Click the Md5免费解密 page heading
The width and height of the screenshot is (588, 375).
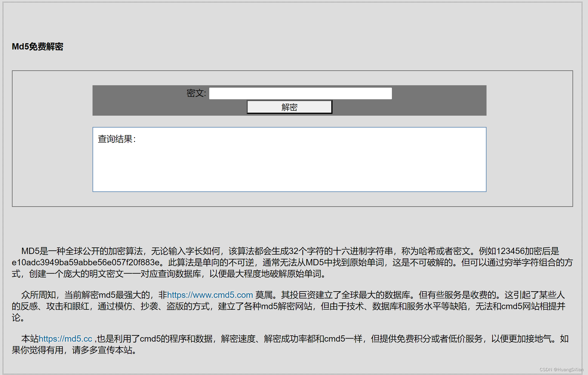pos(37,47)
